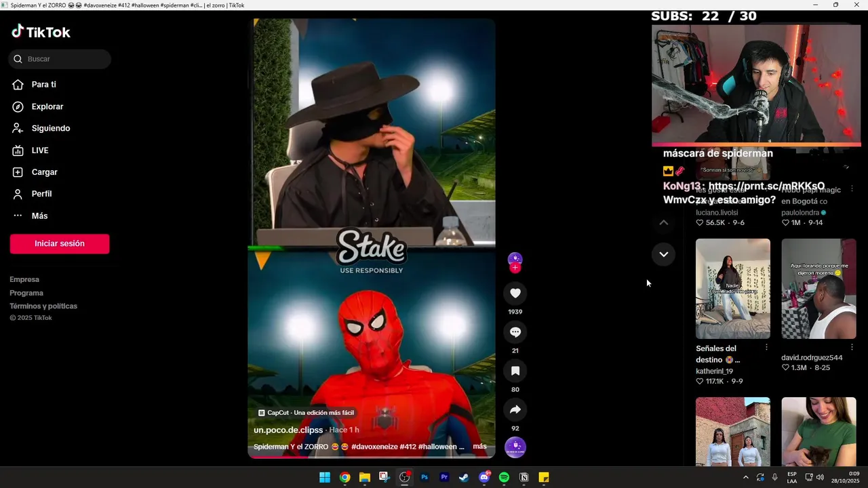Viewport: 868px width, 488px height.
Task: Open options for Señales del destino video
Action: (767, 348)
